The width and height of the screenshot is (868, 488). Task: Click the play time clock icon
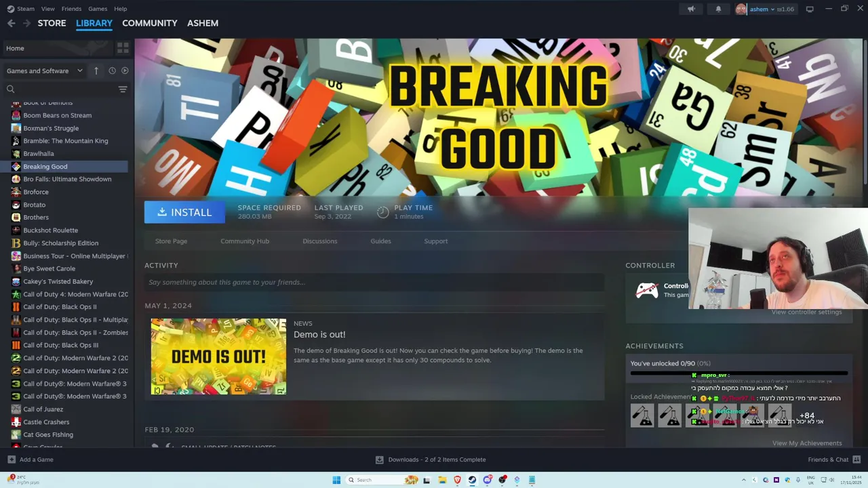pos(382,212)
